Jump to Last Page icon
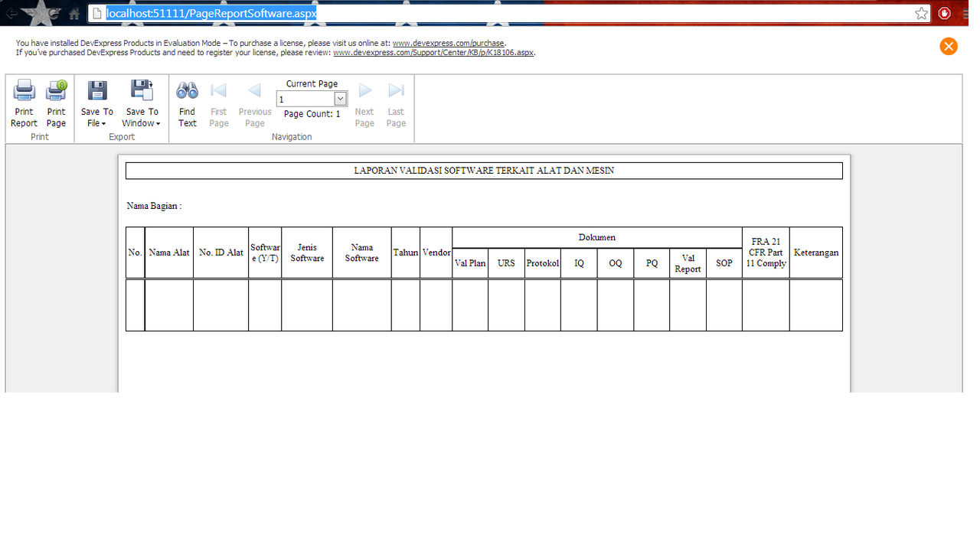This screenshot has height=551, width=980. tap(396, 91)
